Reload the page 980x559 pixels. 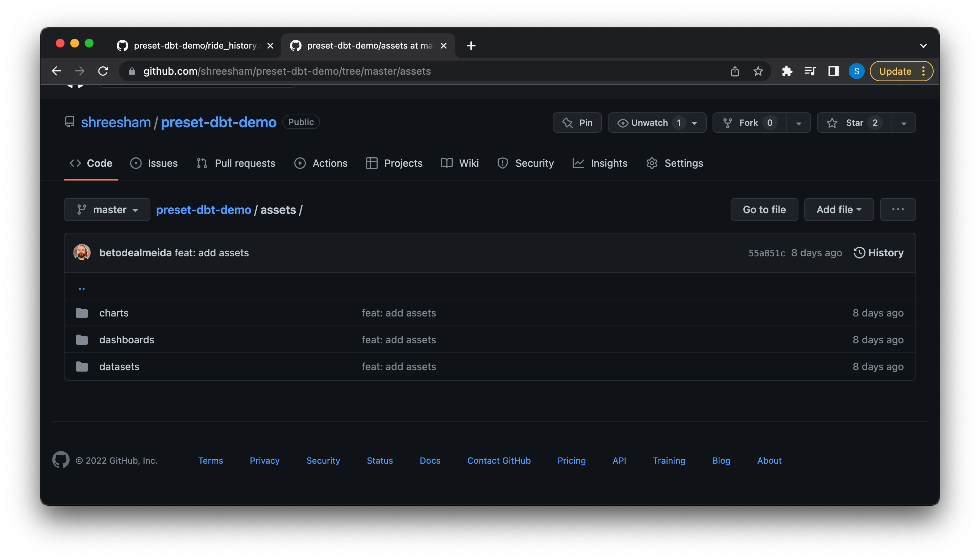pos(103,71)
